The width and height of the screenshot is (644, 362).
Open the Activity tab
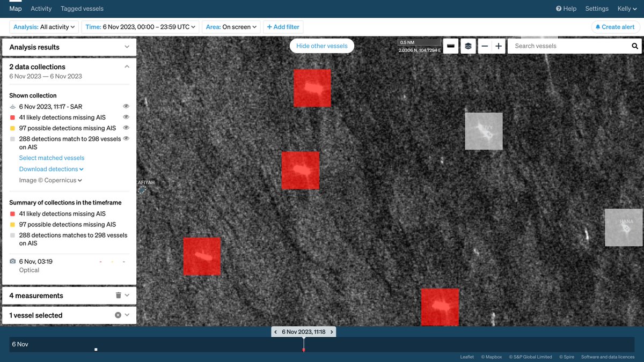tap(41, 9)
